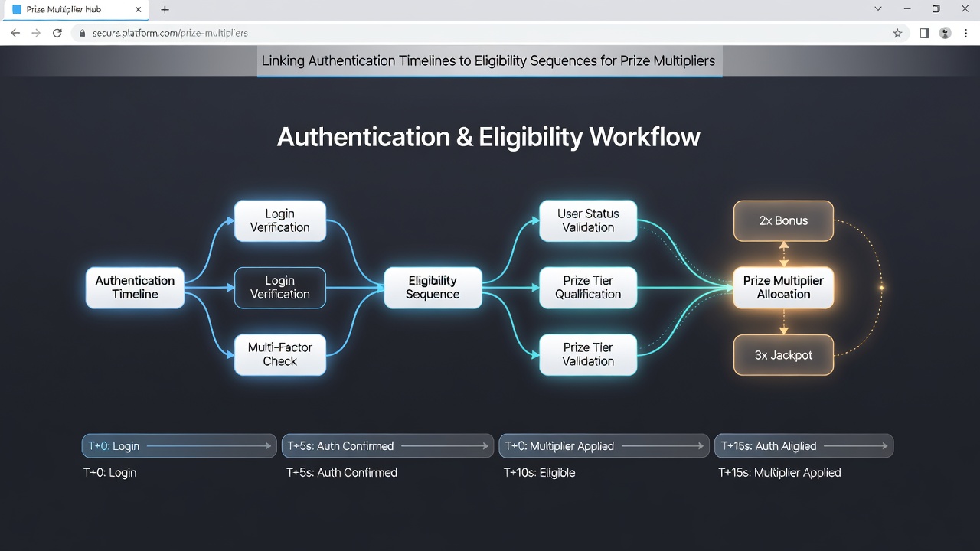Focus the address bar showing secure.platform.com

490,34
